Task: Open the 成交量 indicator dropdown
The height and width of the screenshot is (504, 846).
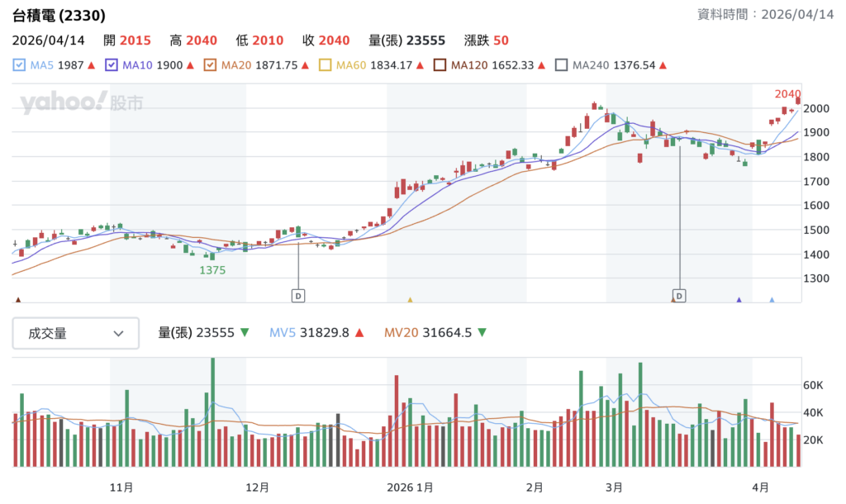Action: [x=75, y=333]
